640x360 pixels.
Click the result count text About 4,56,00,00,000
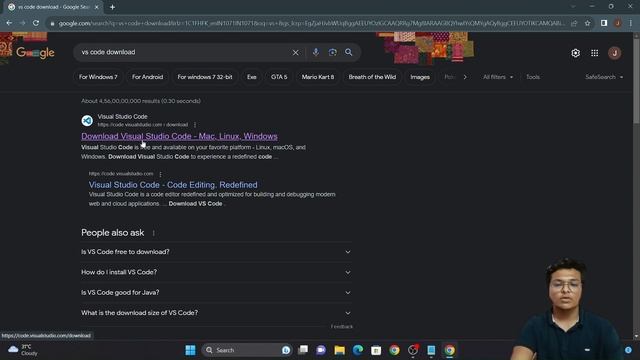(141, 101)
